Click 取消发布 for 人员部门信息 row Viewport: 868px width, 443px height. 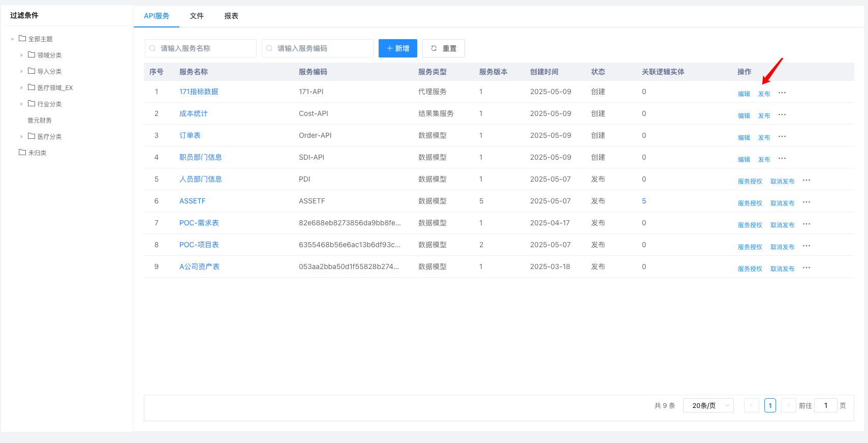click(782, 181)
